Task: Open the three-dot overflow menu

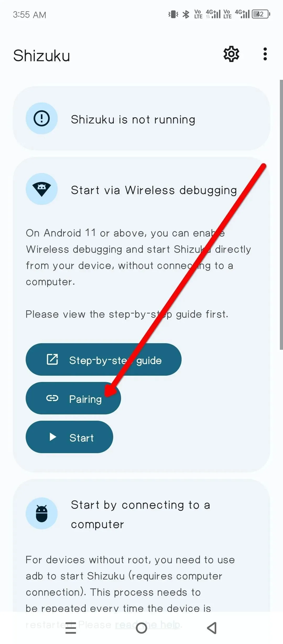Action: 265,54
